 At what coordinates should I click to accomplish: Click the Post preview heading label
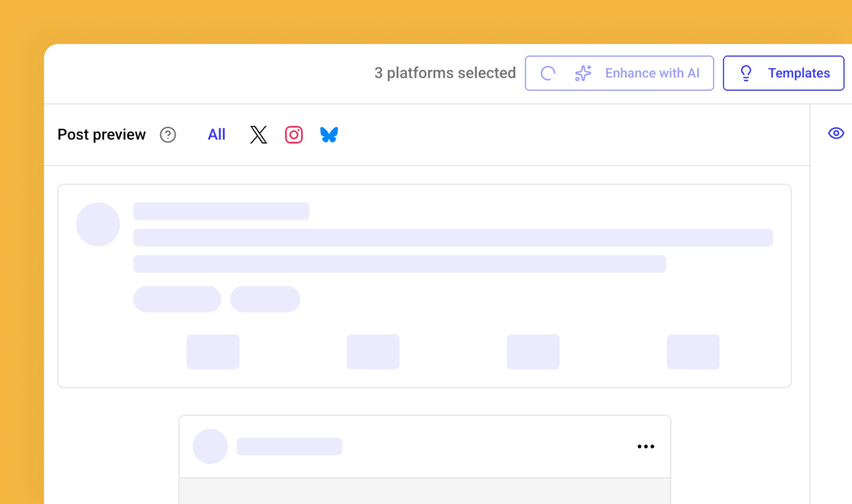point(101,135)
